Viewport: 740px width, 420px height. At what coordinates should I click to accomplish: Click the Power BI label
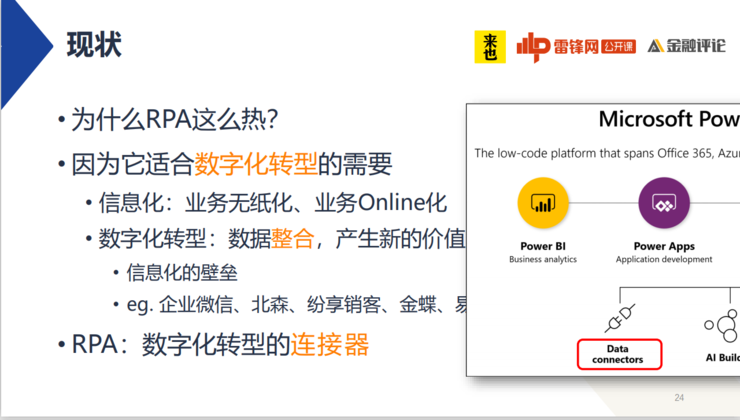click(543, 246)
